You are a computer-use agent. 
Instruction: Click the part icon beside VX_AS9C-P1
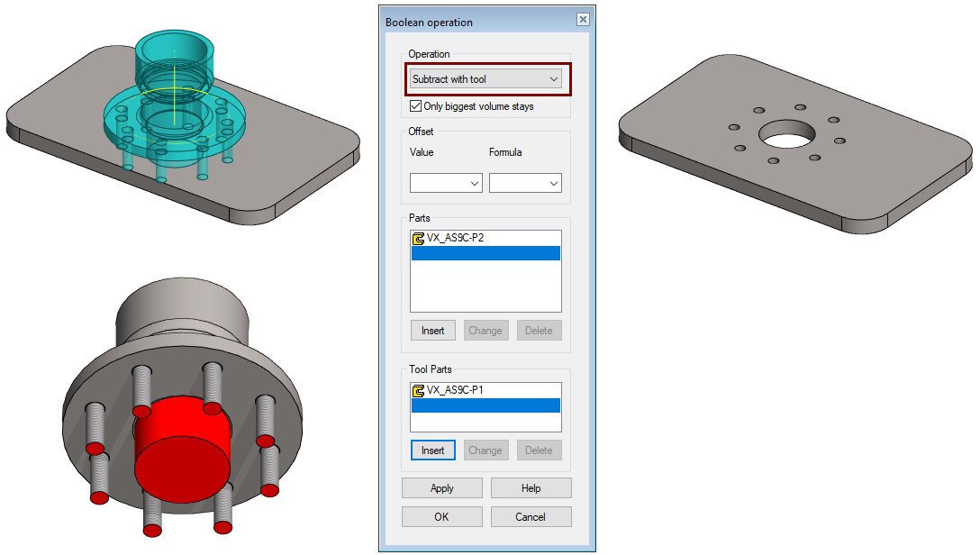click(x=418, y=391)
